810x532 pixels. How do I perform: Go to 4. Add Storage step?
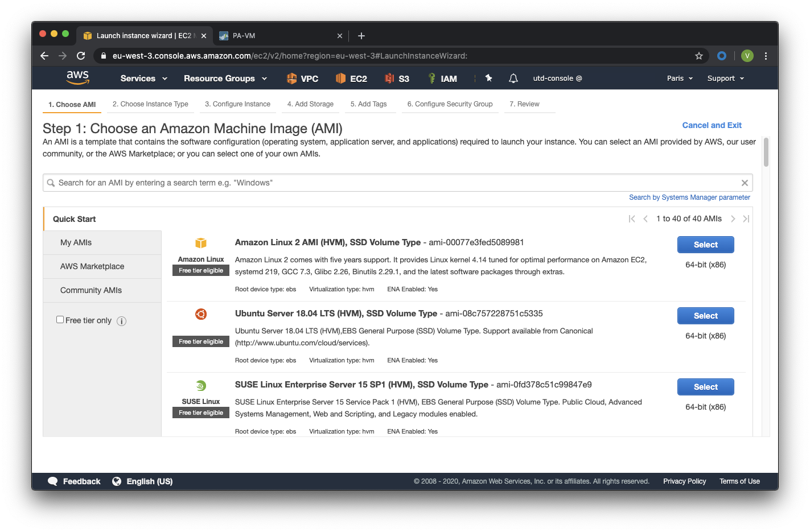[x=310, y=104]
